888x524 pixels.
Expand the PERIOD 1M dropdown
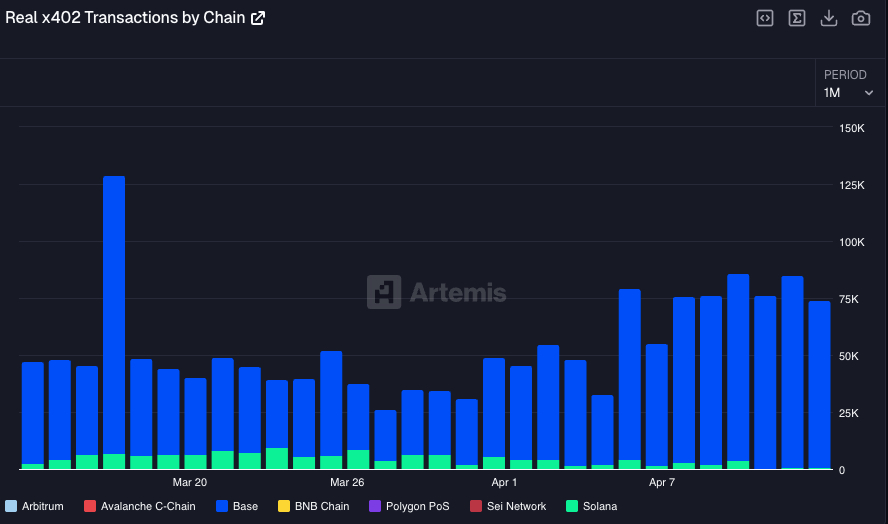848,84
